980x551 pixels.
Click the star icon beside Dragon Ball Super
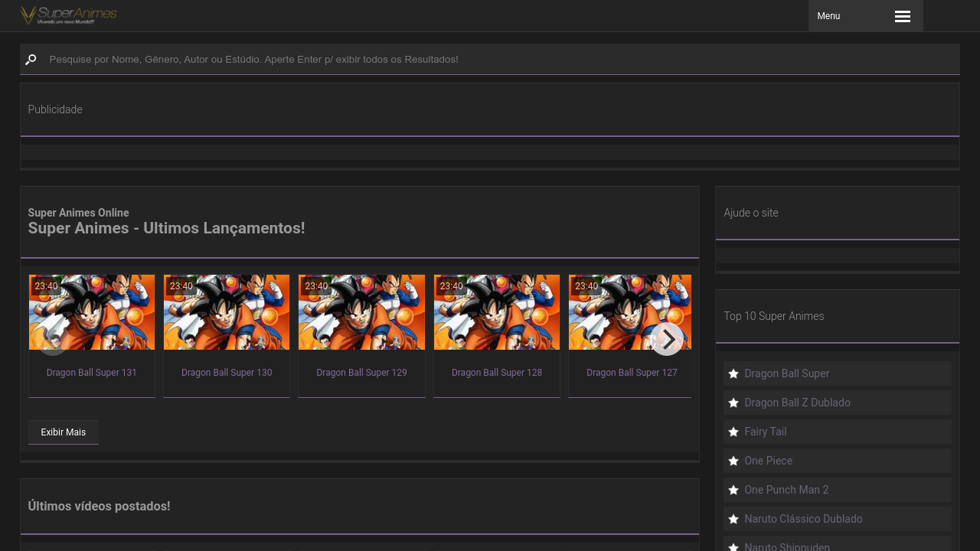click(x=733, y=373)
